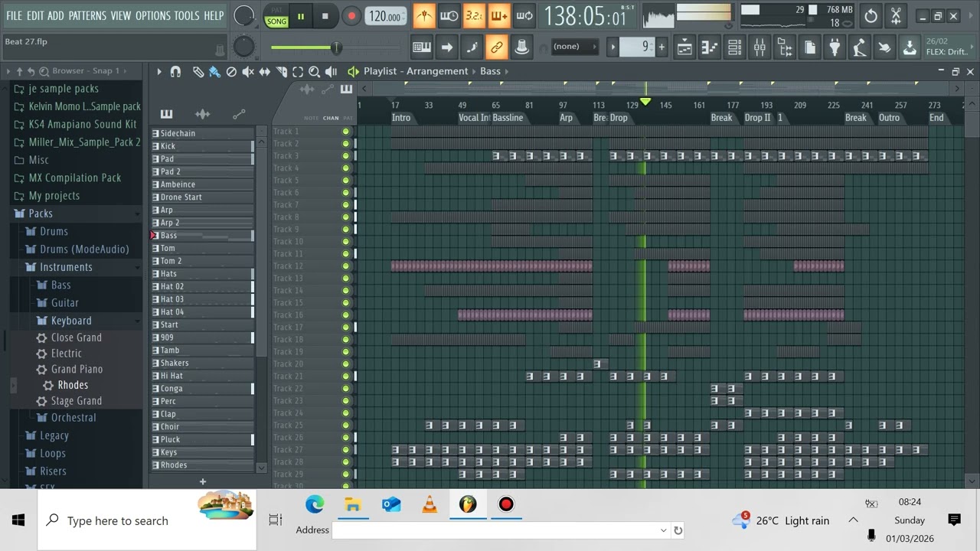Screen dimensions: 980x551
Task: Toggle the record button
Action: [351, 16]
